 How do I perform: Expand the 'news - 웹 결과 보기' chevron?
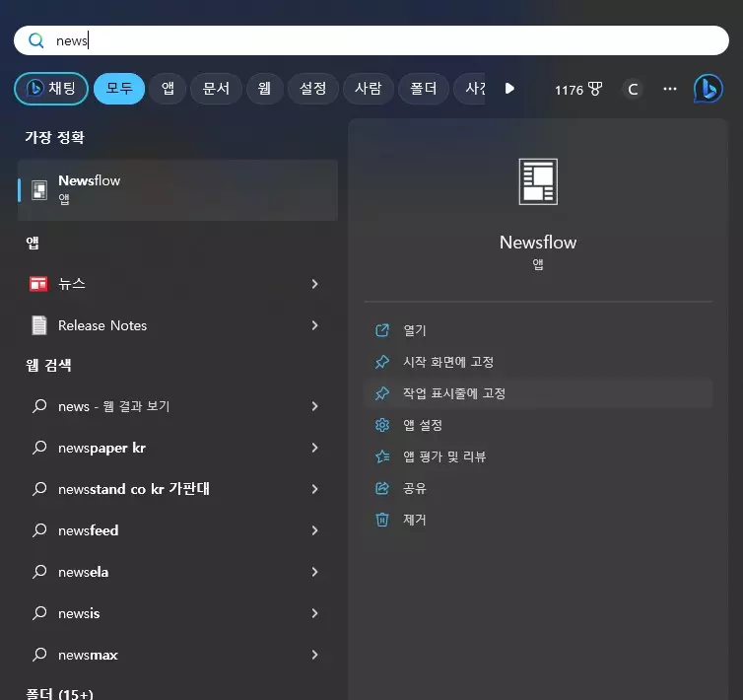click(314, 406)
